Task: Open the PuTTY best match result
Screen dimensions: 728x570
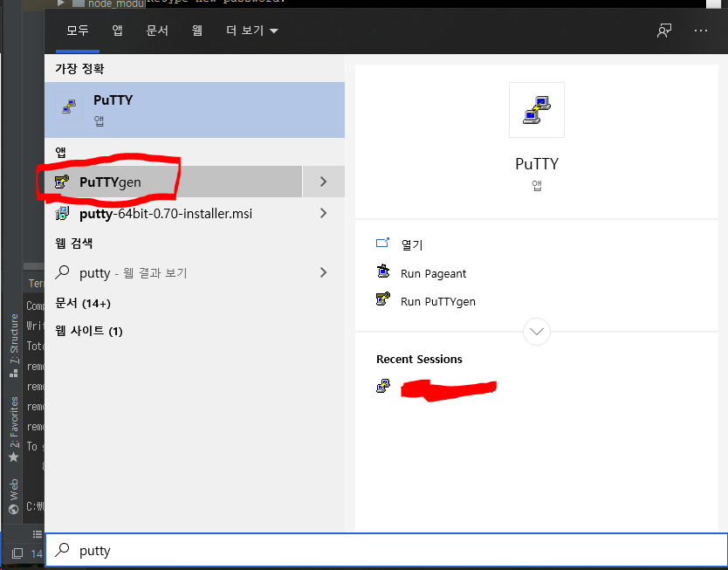Action: pyautogui.click(x=195, y=109)
